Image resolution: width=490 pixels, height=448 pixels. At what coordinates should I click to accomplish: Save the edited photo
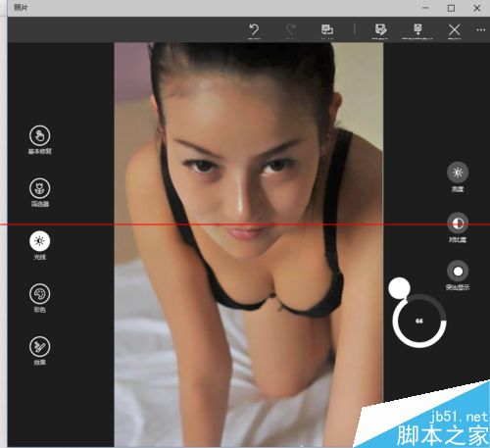coord(380,29)
